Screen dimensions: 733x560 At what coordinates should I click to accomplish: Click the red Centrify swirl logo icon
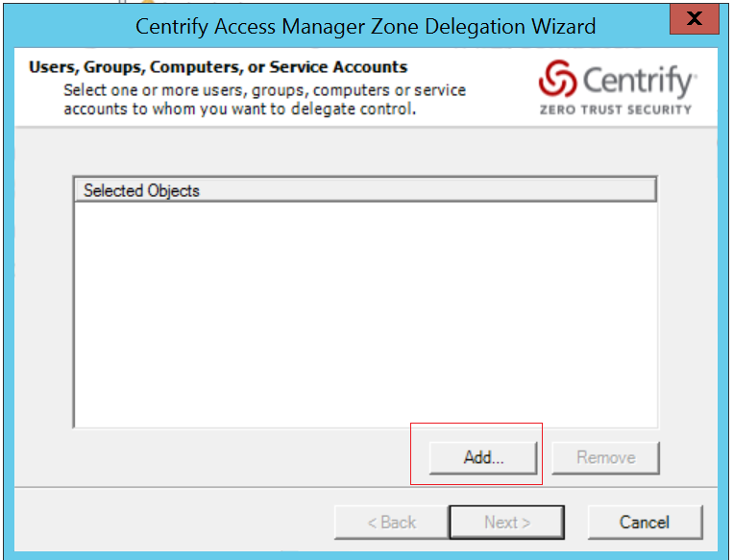[556, 81]
